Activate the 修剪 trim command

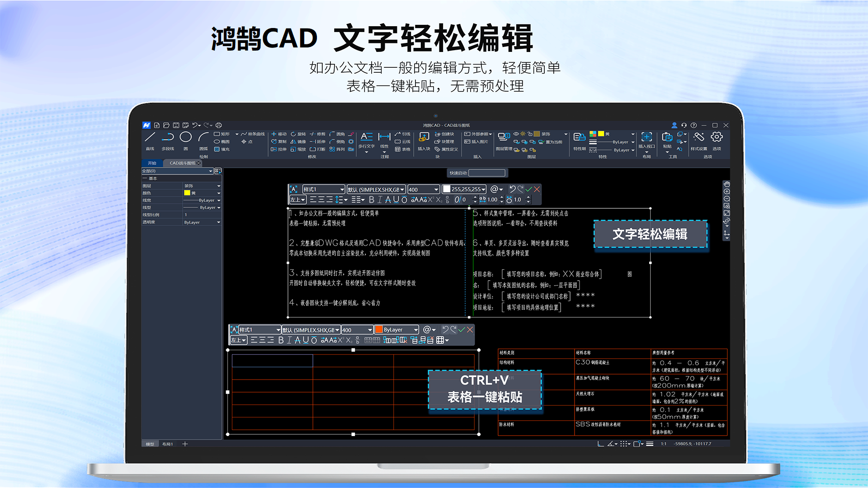pos(318,134)
